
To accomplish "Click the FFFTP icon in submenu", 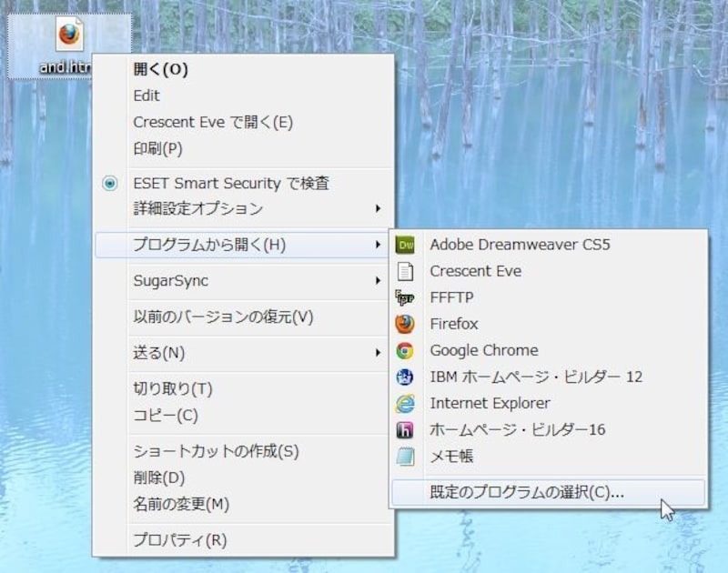I will coord(405,297).
